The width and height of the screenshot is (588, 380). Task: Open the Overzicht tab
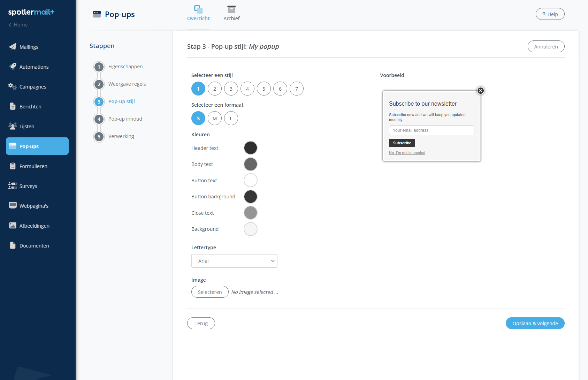coord(198,14)
